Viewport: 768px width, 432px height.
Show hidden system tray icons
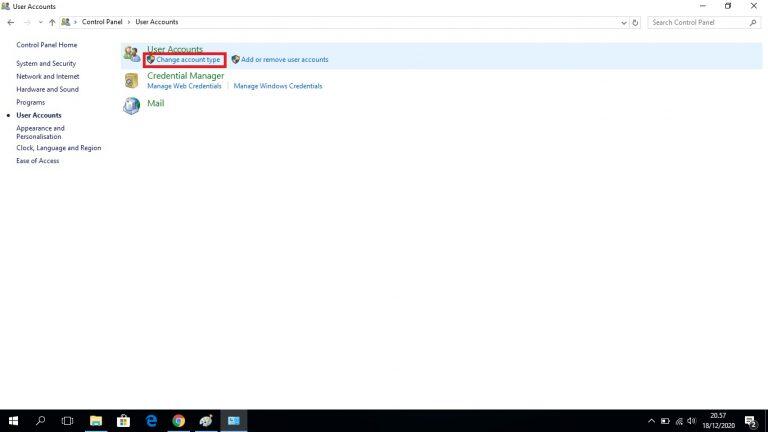tap(652, 421)
